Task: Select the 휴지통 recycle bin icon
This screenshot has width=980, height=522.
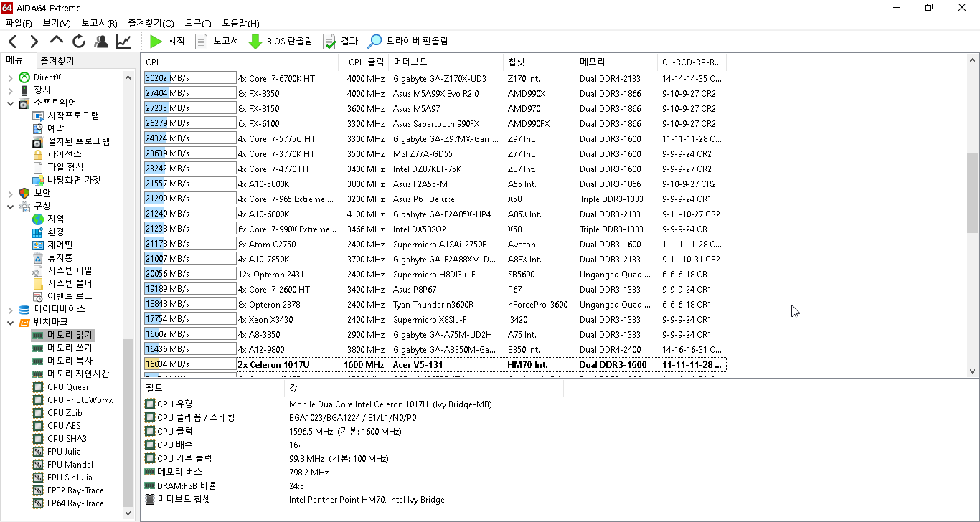Action: click(x=38, y=257)
